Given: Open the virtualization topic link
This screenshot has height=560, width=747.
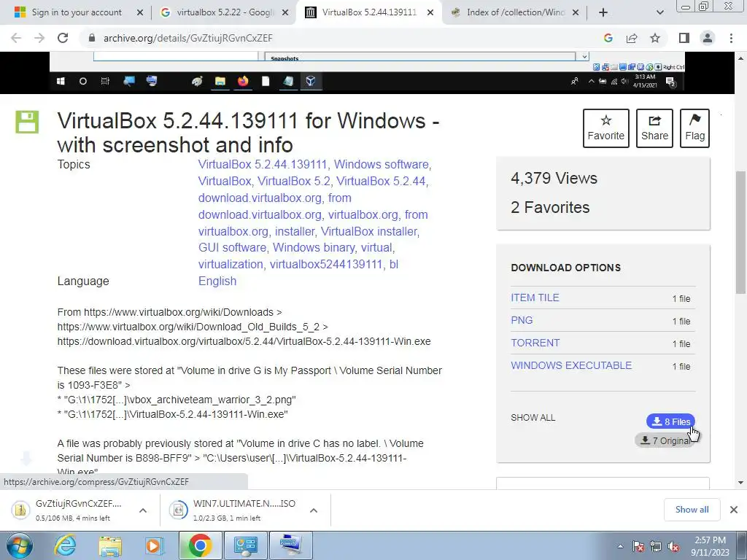Looking at the screenshot, I should point(231,264).
